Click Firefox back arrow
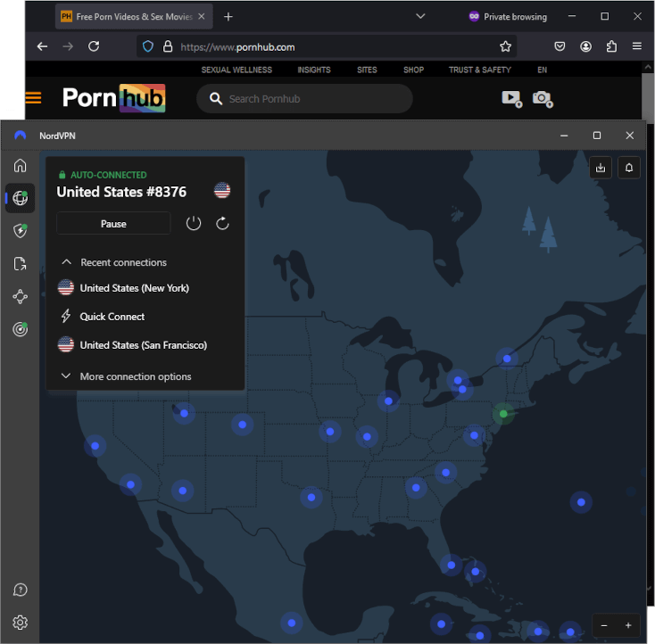The height and width of the screenshot is (644, 655). (42, 46)
